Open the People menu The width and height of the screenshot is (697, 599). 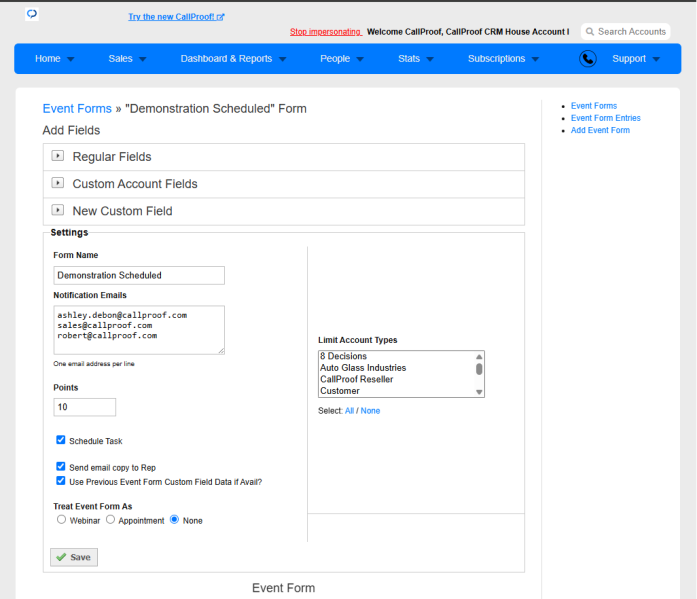click(x=335, y=59)
